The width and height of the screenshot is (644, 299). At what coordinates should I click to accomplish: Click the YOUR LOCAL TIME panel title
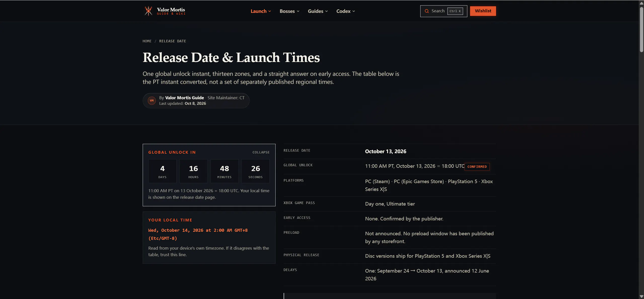(170, 220)
